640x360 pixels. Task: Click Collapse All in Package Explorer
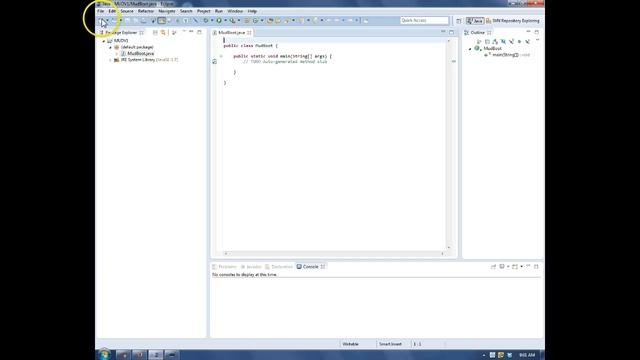(155, 32)
